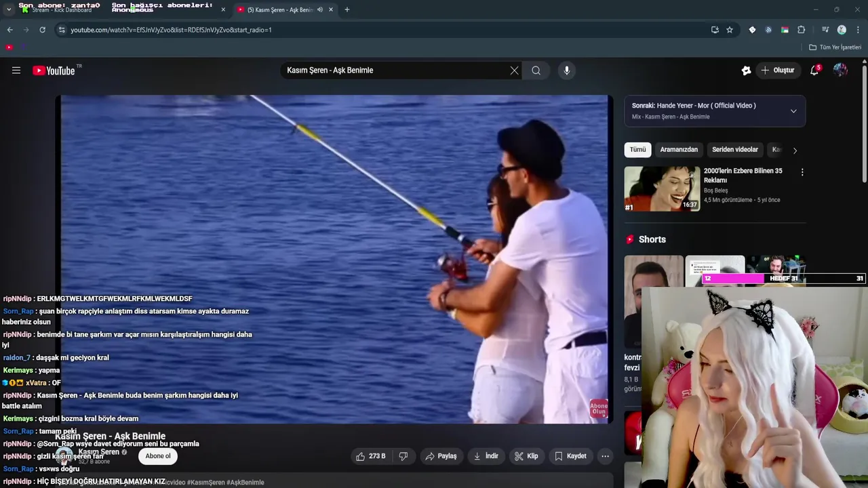The image size is (868, 488).
Task: Clear the YouTube search box text
Action: point(514,70)
